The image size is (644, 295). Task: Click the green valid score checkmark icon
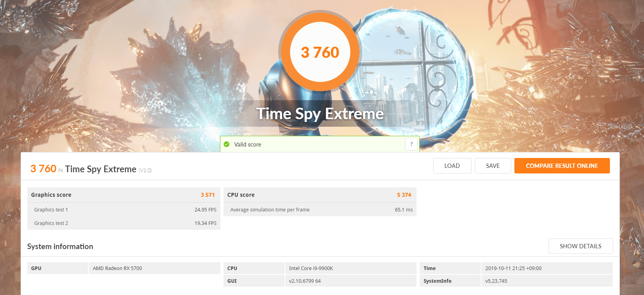point(226,145)
